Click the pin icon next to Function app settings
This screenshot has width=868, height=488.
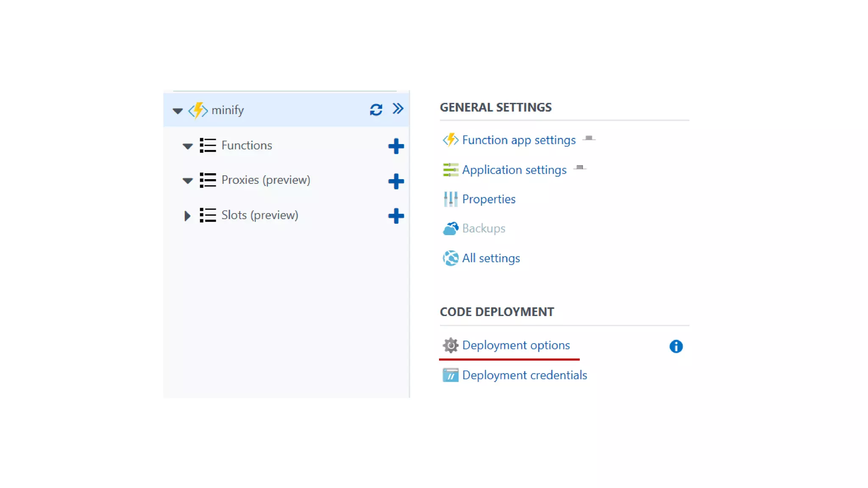(589, 138)
